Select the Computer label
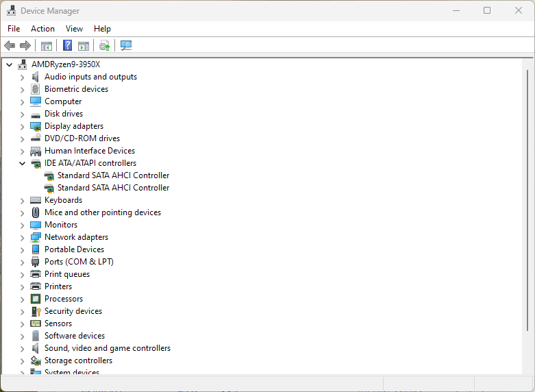 (63, 101)
